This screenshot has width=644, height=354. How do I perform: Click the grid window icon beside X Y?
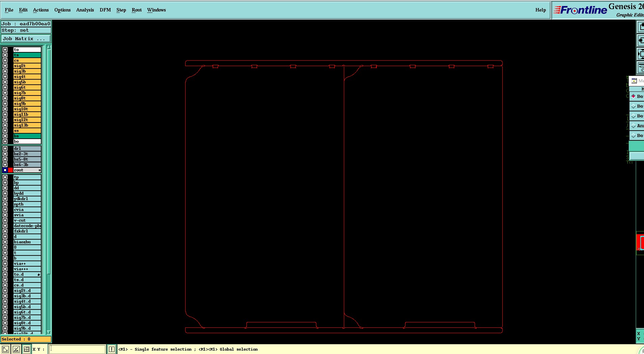(27, 349)
